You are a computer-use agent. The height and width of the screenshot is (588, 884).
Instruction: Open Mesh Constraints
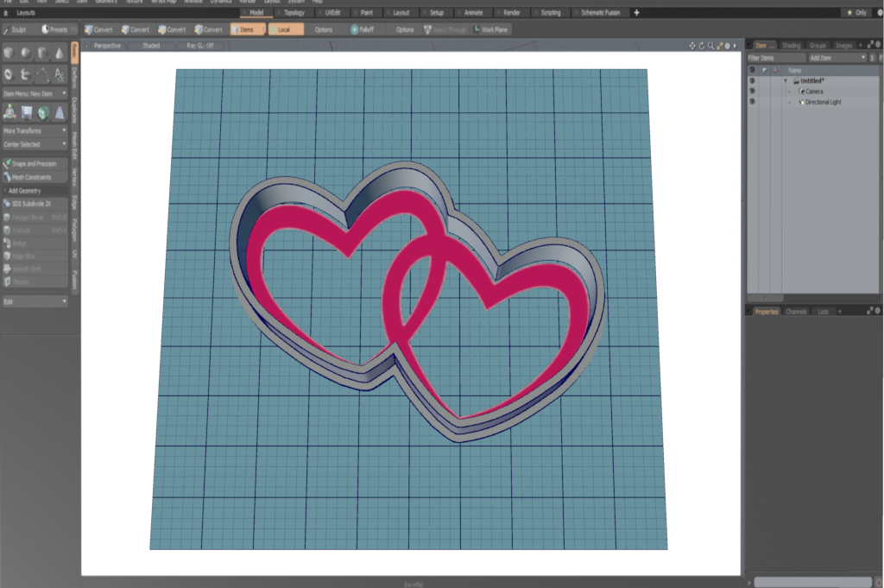click(35, 177)
